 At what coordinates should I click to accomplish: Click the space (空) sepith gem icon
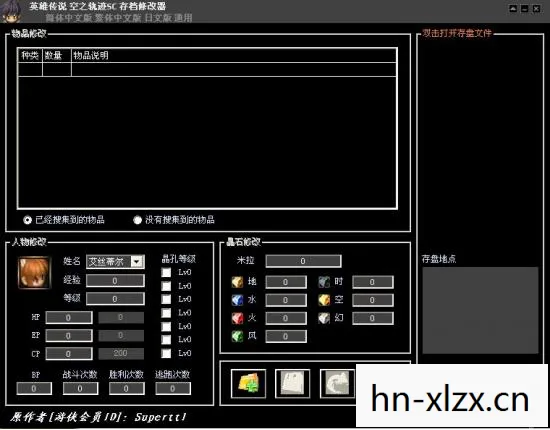point(324,300)
